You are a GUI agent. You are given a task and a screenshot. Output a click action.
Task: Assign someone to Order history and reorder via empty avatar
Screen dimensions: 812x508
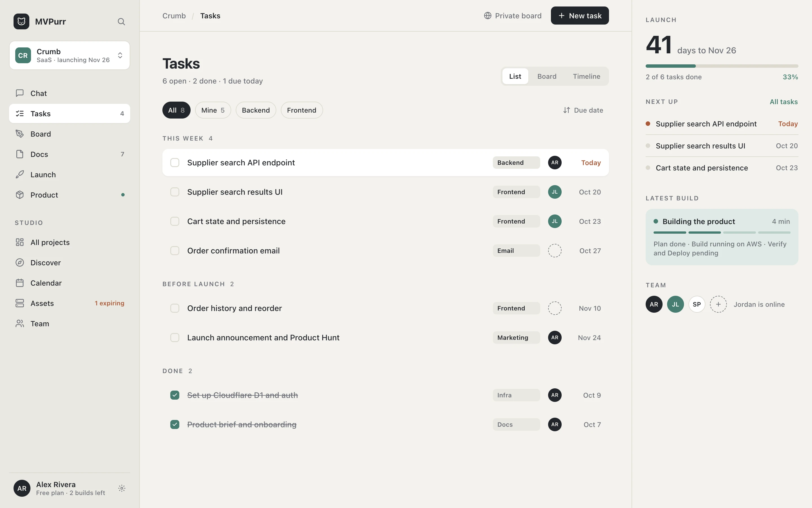click(555, 308)
